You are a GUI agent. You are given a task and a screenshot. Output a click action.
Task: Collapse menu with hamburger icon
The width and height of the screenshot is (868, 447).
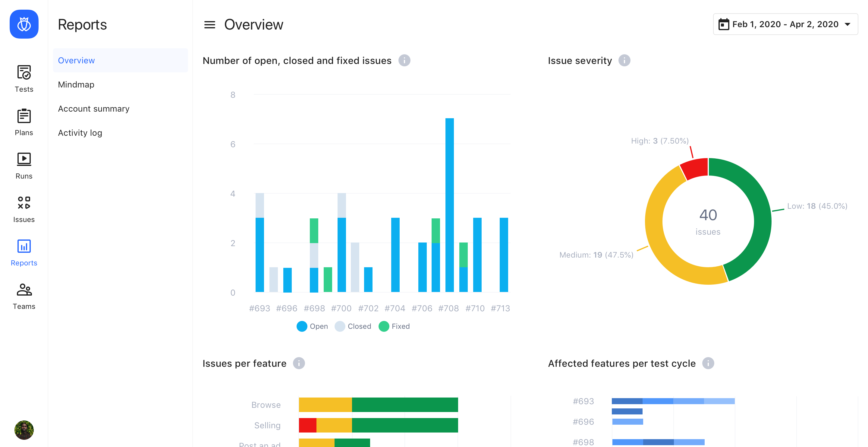click(209, 25)
